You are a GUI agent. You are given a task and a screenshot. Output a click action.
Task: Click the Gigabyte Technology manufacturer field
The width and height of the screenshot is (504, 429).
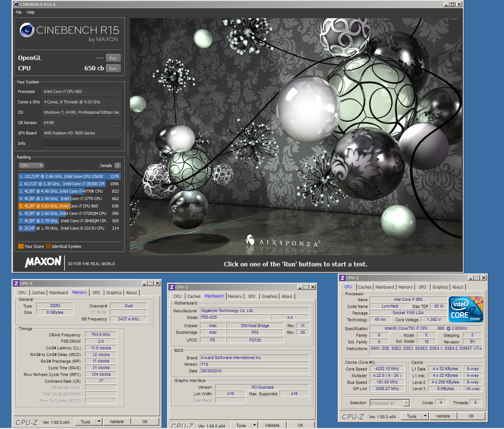[254, 310]
